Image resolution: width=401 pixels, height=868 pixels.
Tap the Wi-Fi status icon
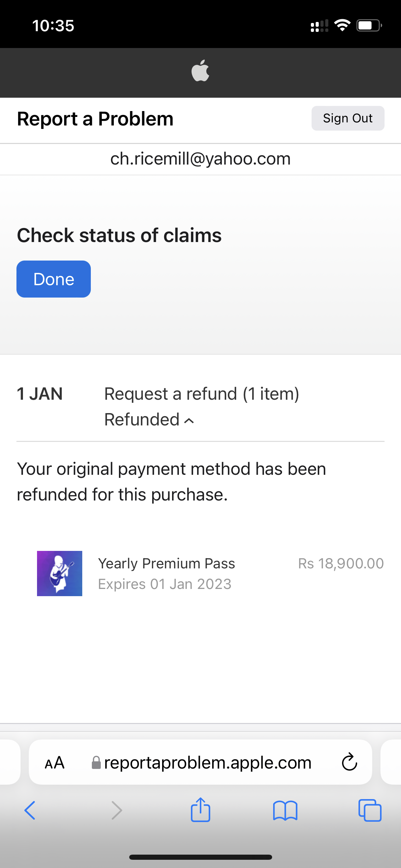(342, 25)
